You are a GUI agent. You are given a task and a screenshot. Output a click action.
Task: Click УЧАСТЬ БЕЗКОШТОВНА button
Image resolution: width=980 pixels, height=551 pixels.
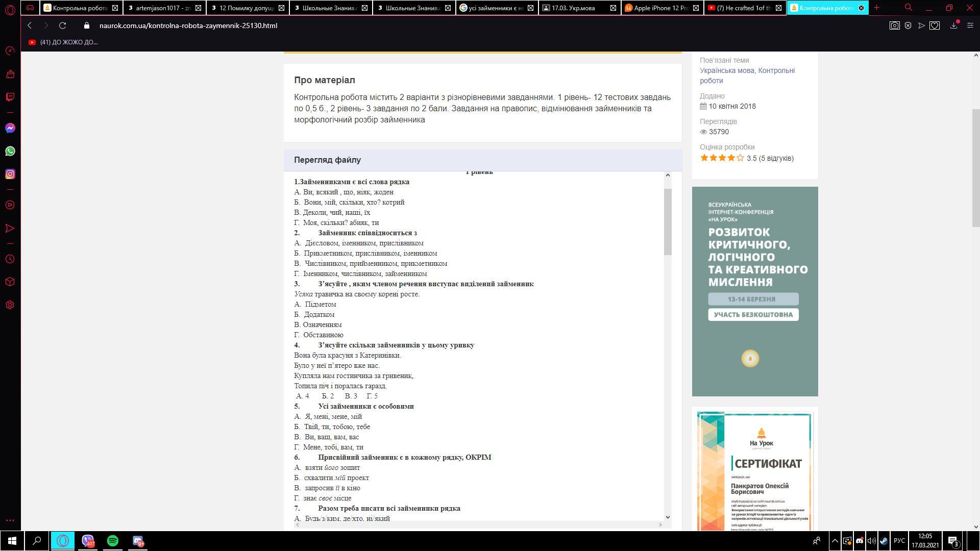pyautogui.click(x=753, y=314)
